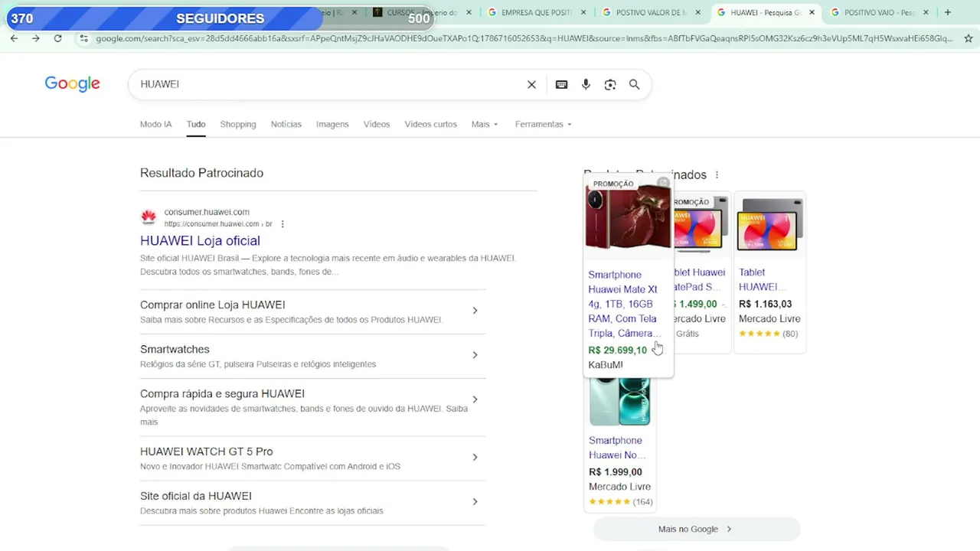Click chevron for HUAWEI WATCH GT 5 Pro
The height and width of the screenshot is (551, 980).
click(475, 458)
